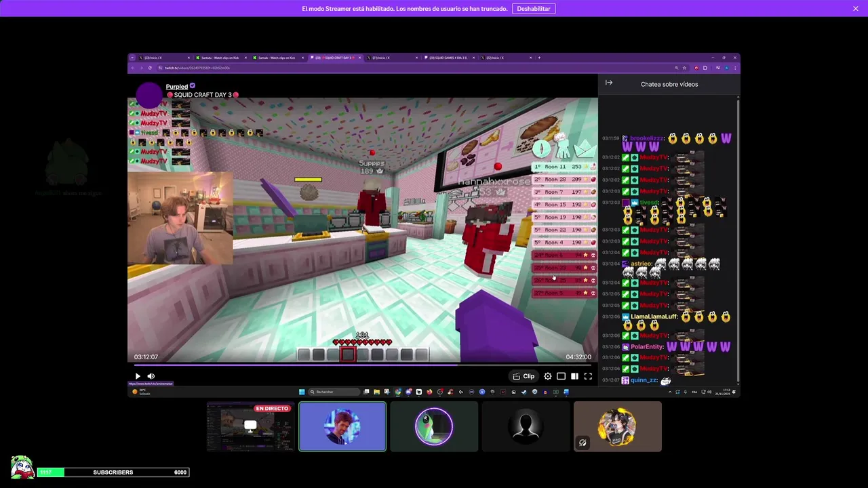Viewport: 868px width, 488px height.
Task: Collapse the chat panel arrow
Action: (x=609, y=83)
